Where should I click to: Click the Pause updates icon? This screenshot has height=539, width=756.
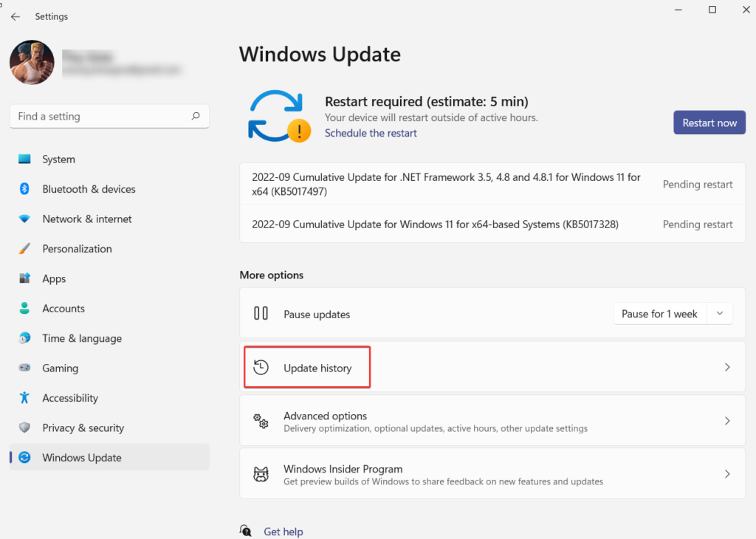coord(261,313)
